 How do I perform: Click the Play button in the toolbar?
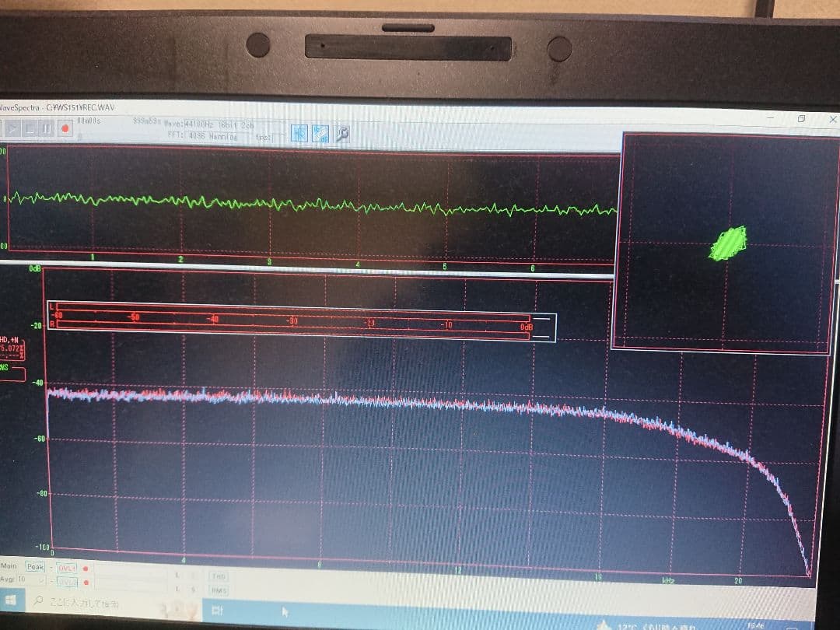pyautogui.click(x=13, y=128)
